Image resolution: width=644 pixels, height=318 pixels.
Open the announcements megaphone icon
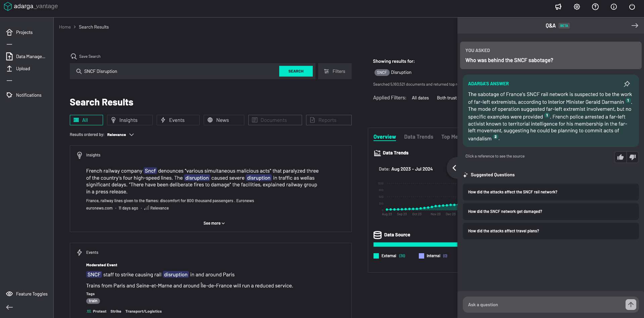tap(558, 7)
